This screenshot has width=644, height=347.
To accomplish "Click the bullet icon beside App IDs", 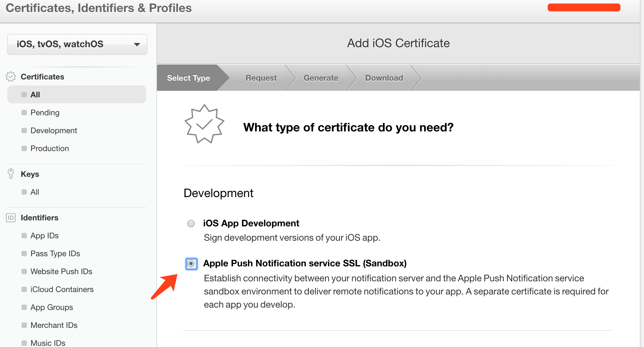I will (x=24, y=236).
